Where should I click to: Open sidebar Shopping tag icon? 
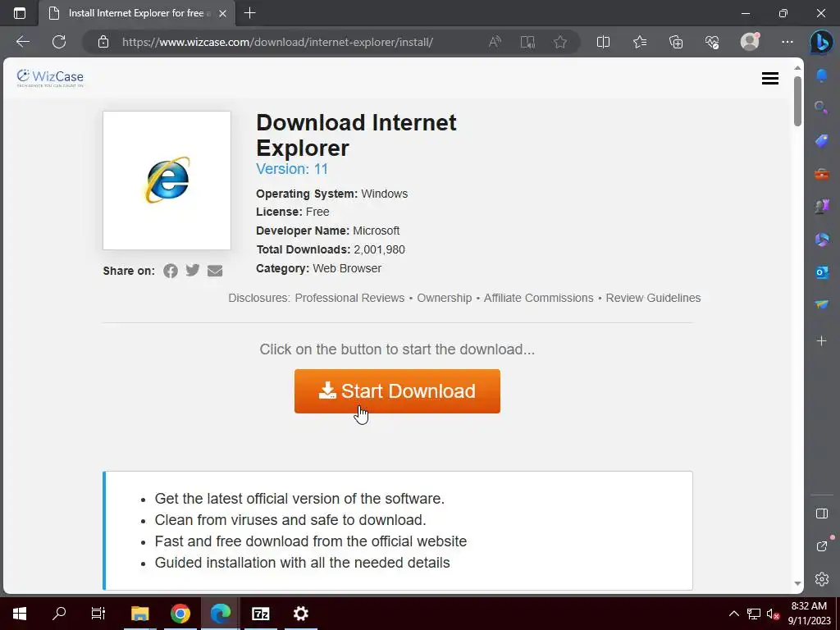pyautogui.click(x=822, y=141)
